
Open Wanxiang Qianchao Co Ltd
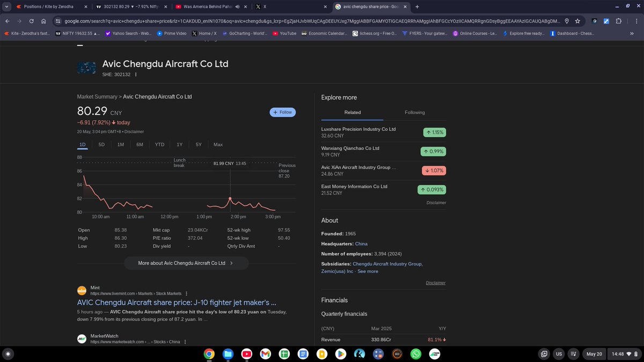384,151
